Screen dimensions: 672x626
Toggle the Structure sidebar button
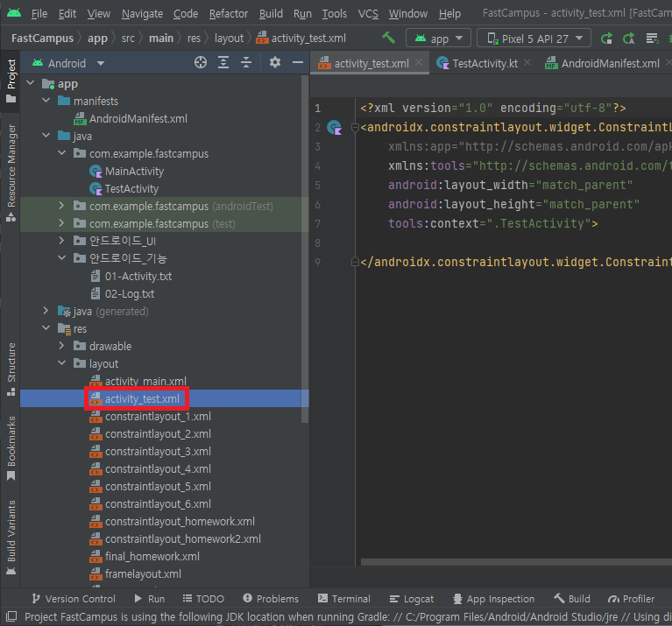click(11, 369)
